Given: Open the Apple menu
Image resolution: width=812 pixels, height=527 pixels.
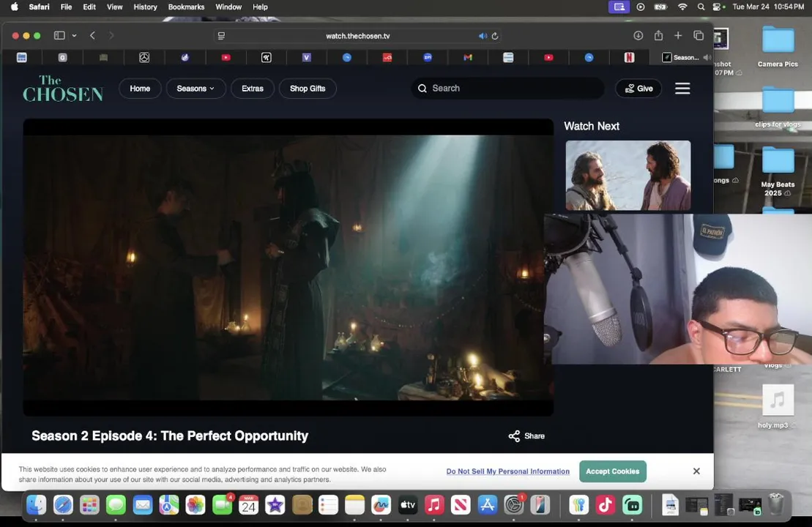Looking at the screenshot, I should (x=14, y=7).
